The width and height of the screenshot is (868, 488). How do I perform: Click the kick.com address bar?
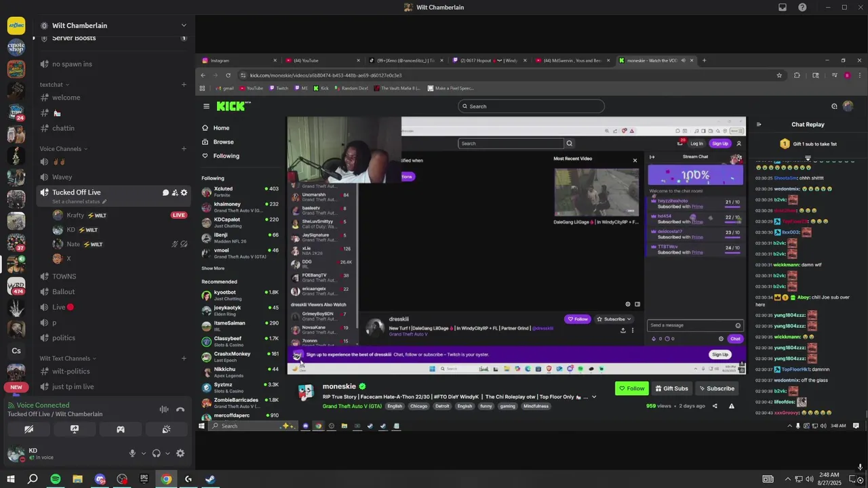(509, 75)
